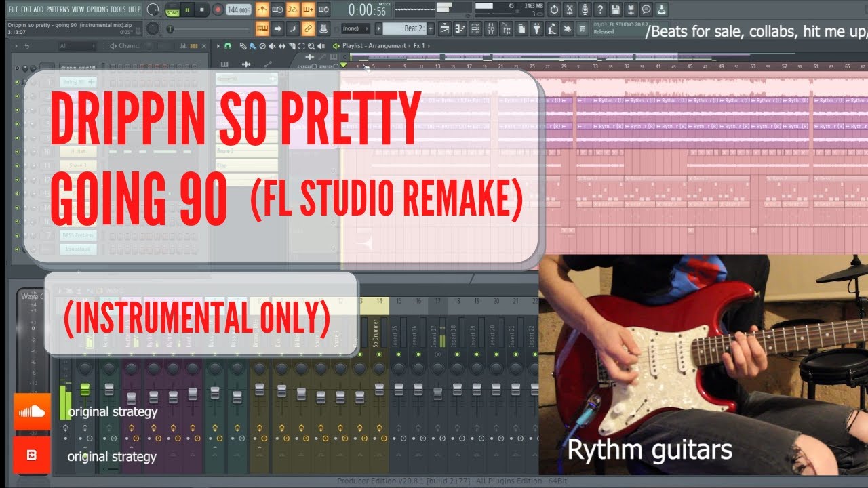The width and height of the screenshot is (868, 488).
Task: Click the channel rack graph editor icon
Action: point(183,46)
